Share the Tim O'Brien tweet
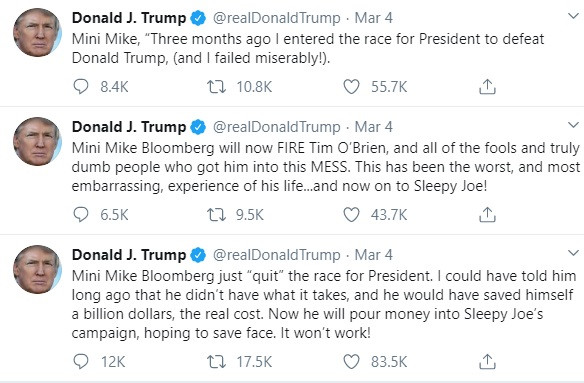This screenshot has height=383, width=584. 487,215
